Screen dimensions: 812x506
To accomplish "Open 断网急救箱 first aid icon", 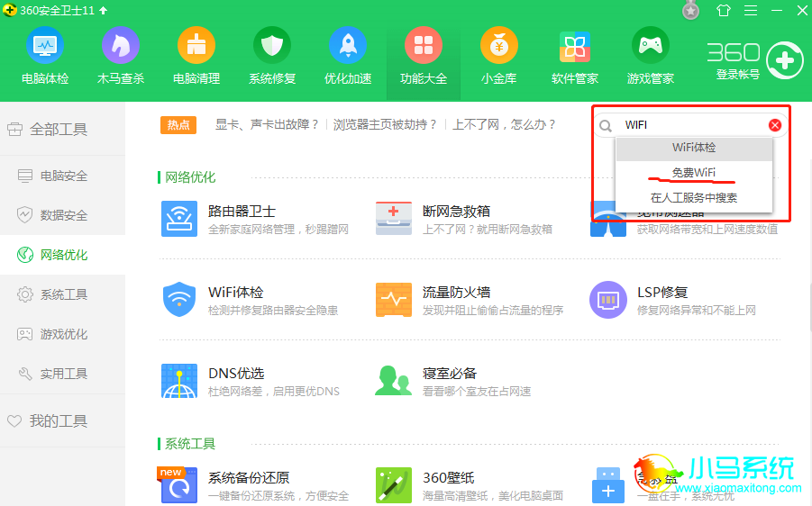I will click(394, 219).
